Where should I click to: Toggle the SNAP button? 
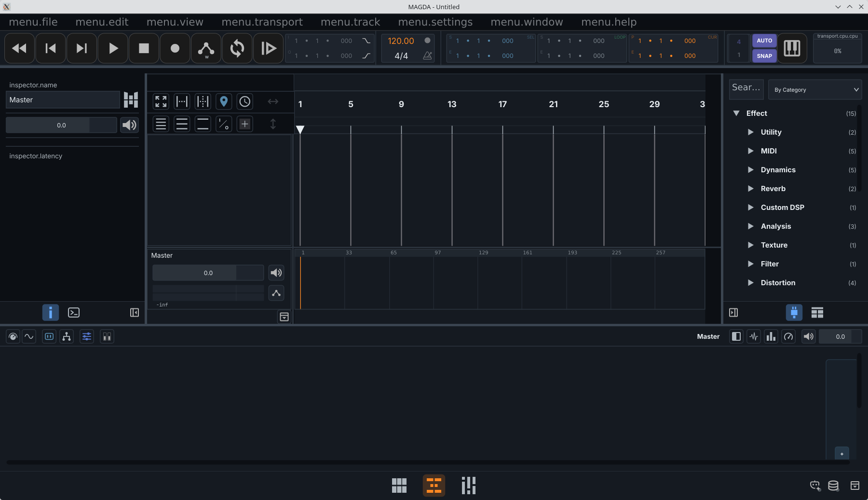click(x=764, y=56)
